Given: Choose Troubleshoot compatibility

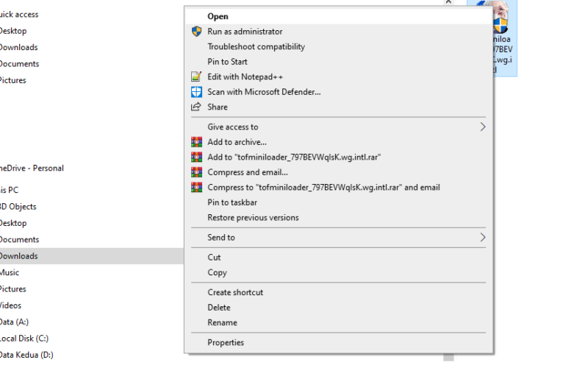Looking at the screenshot, I should pyautogui.click(x=338, y=46).
